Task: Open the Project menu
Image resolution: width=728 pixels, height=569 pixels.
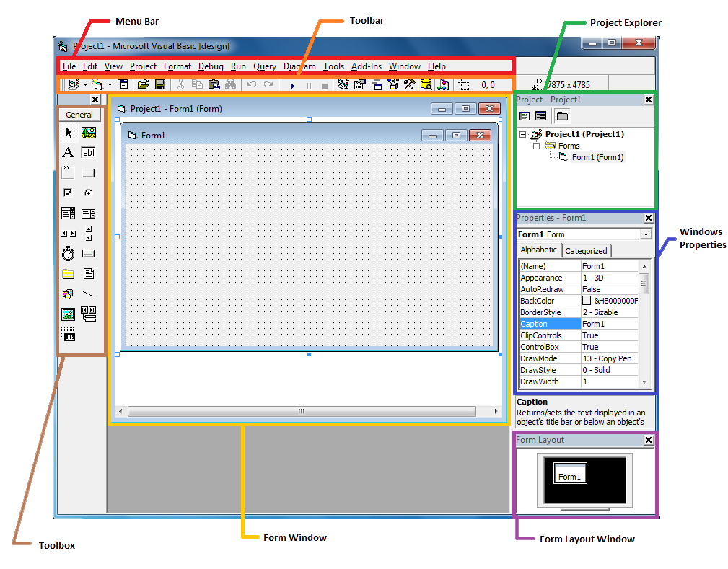Action: (143, 66)
